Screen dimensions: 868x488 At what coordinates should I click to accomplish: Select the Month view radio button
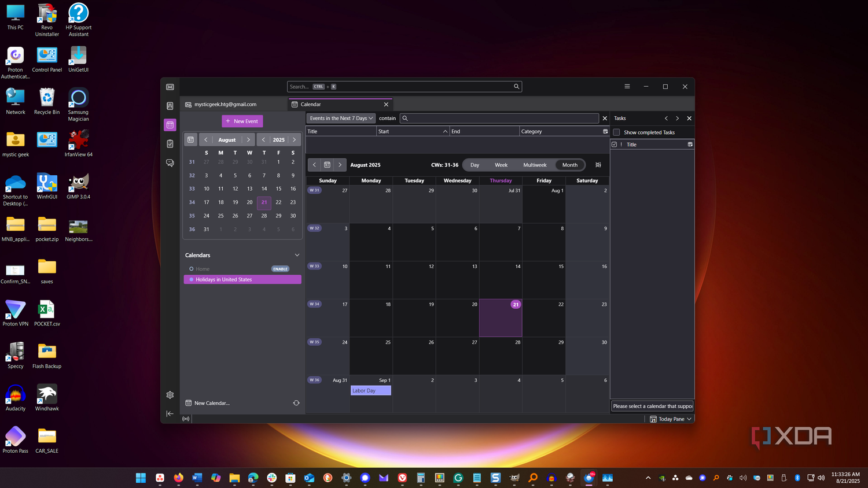click(x=570, y=165)
